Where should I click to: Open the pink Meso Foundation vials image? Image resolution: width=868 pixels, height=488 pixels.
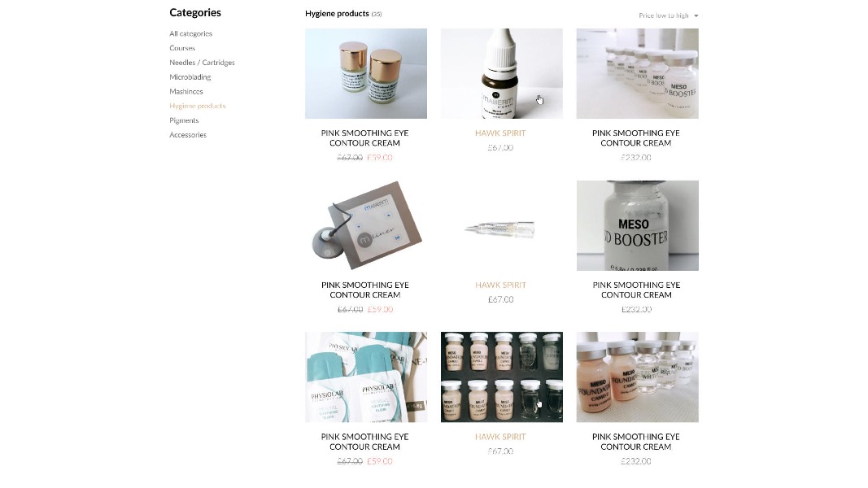click(x=637, y=377)
